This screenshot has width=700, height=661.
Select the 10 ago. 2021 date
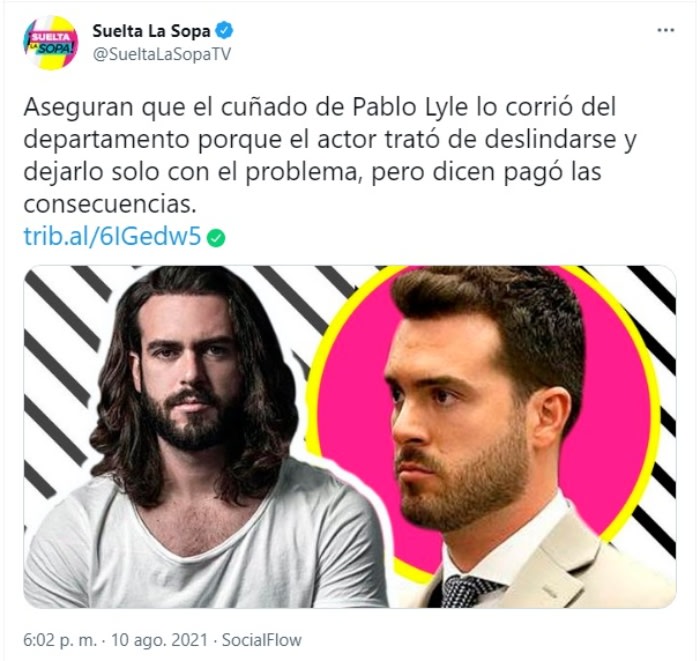[159, 640]
